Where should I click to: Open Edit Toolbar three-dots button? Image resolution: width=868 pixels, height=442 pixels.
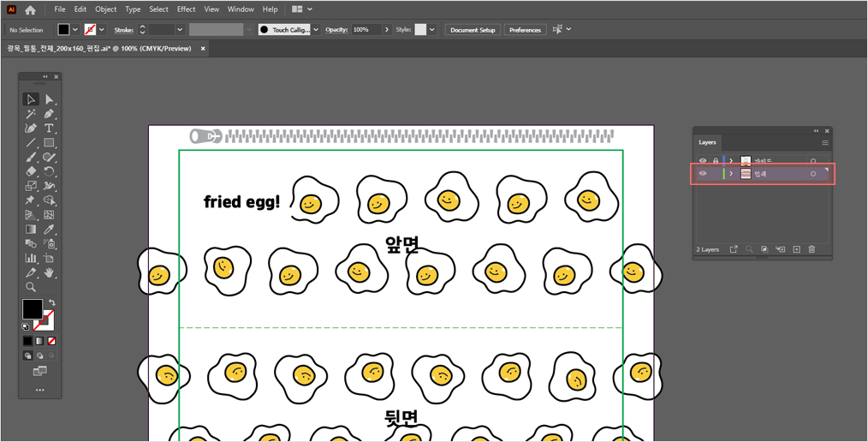tap(40, 390)
